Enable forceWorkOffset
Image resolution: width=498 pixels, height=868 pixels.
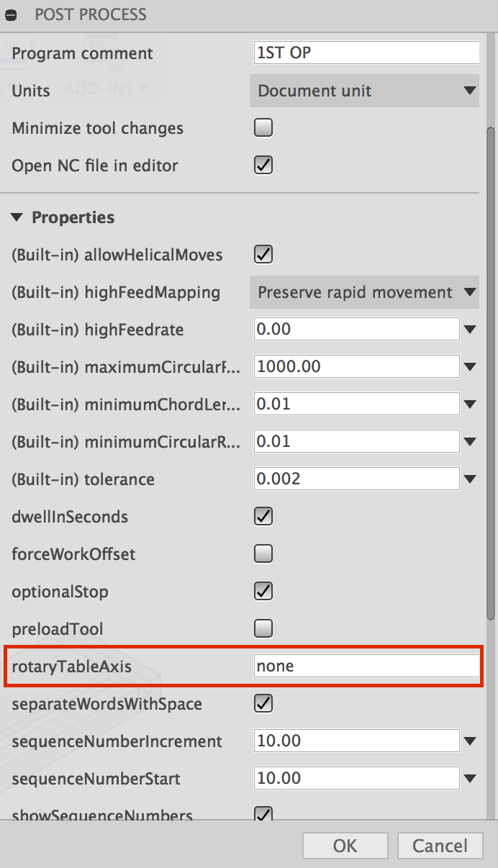(263, 553)
